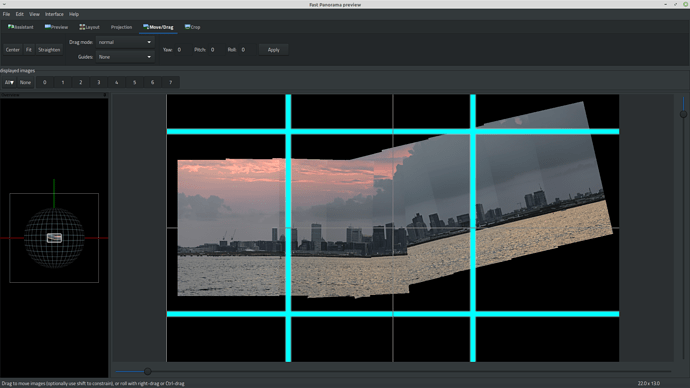This screenshot has height=388, width=690.
Task: Toggle display of image 5
Action: pos(135,82)
